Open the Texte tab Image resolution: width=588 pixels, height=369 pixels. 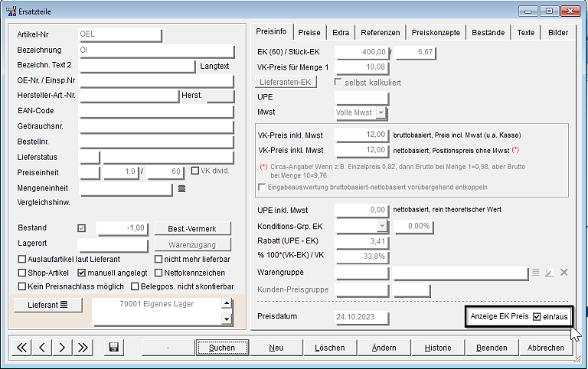click(x=526, y=33)
